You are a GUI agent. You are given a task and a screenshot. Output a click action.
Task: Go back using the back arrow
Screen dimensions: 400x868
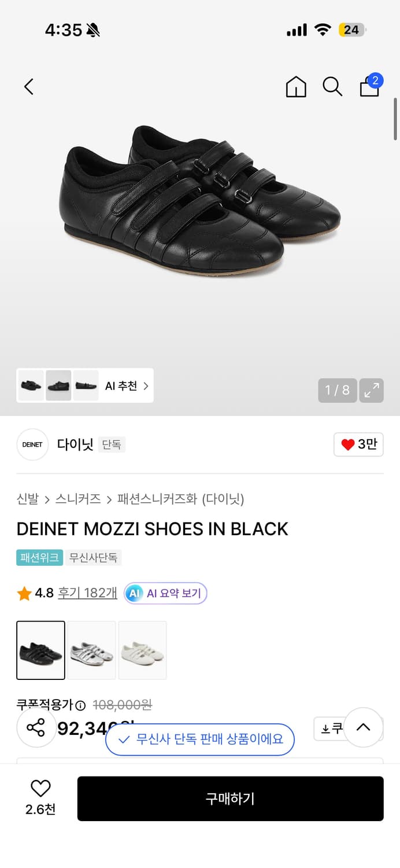28,86
